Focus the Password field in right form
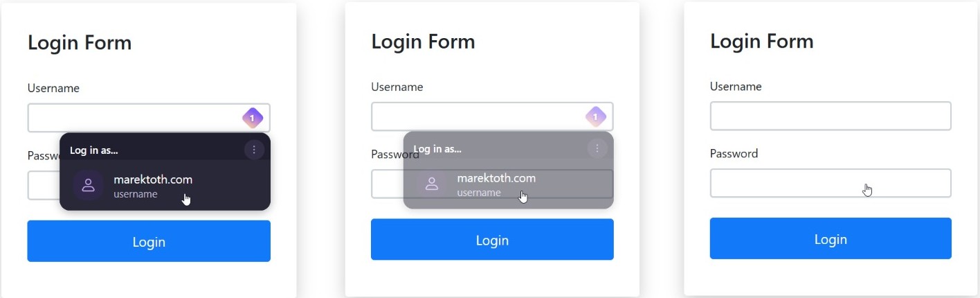The width and height of the screenshot is (980, 298). [831, 183]
